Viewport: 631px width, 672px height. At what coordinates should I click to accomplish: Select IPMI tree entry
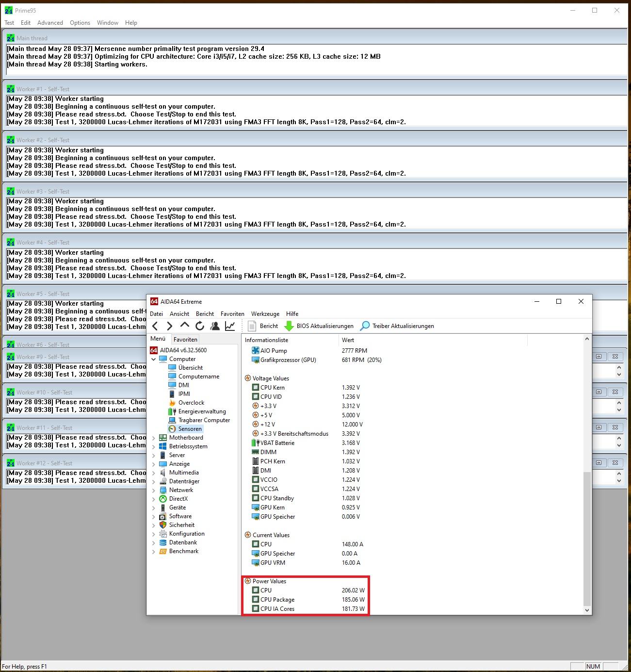pyautogui.click(x=179, y=394)
